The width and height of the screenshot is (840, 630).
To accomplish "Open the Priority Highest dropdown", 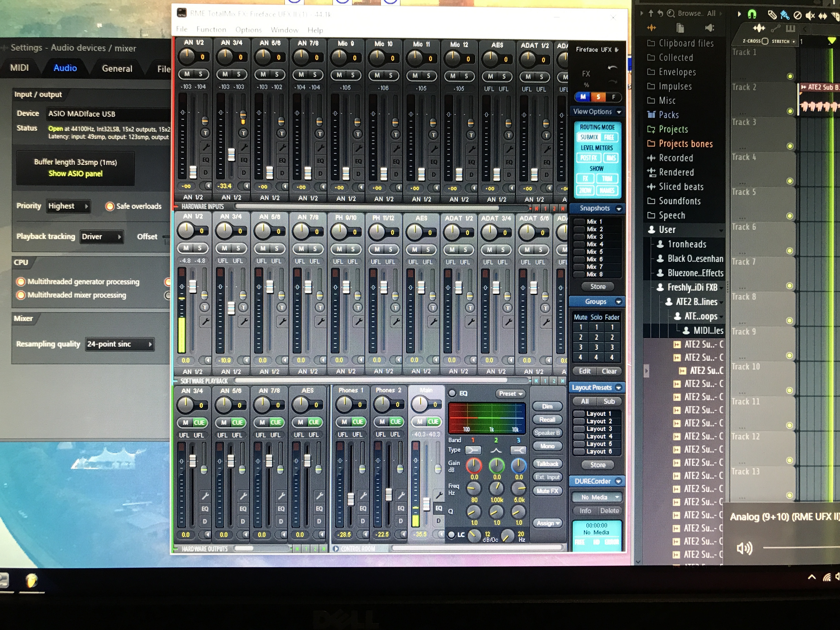I will 68,206.
